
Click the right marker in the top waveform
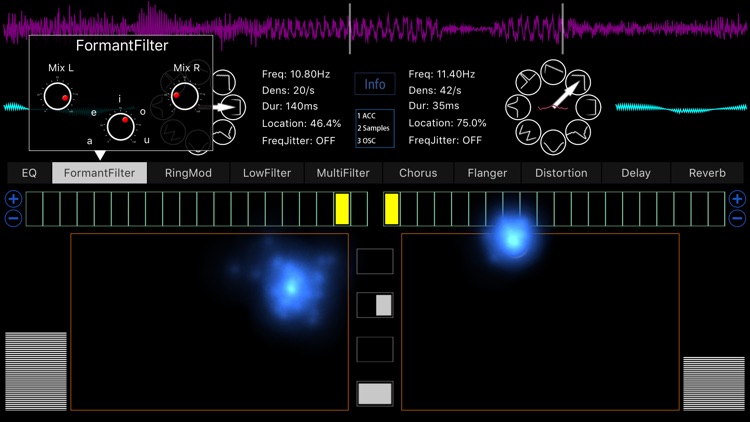(562, 29)
